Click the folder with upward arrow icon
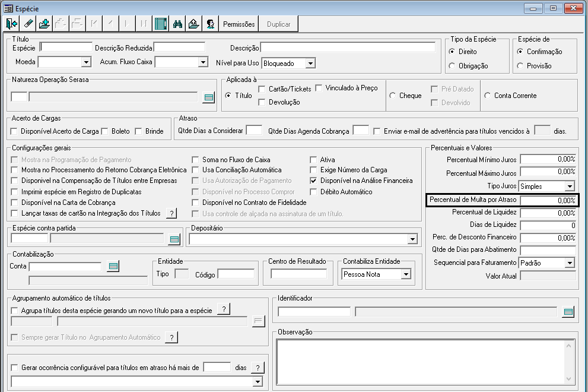This screenshot has height=392, width=588. coord(194,24)
